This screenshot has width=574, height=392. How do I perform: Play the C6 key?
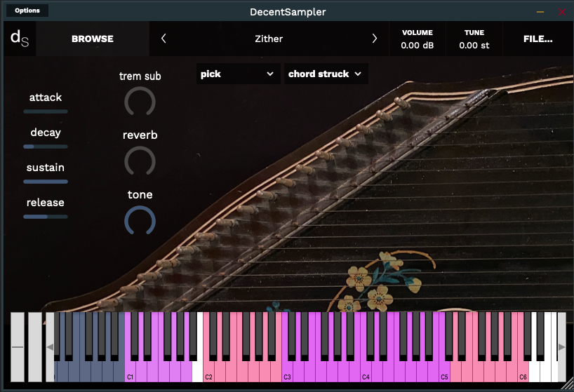pos(523,370)
